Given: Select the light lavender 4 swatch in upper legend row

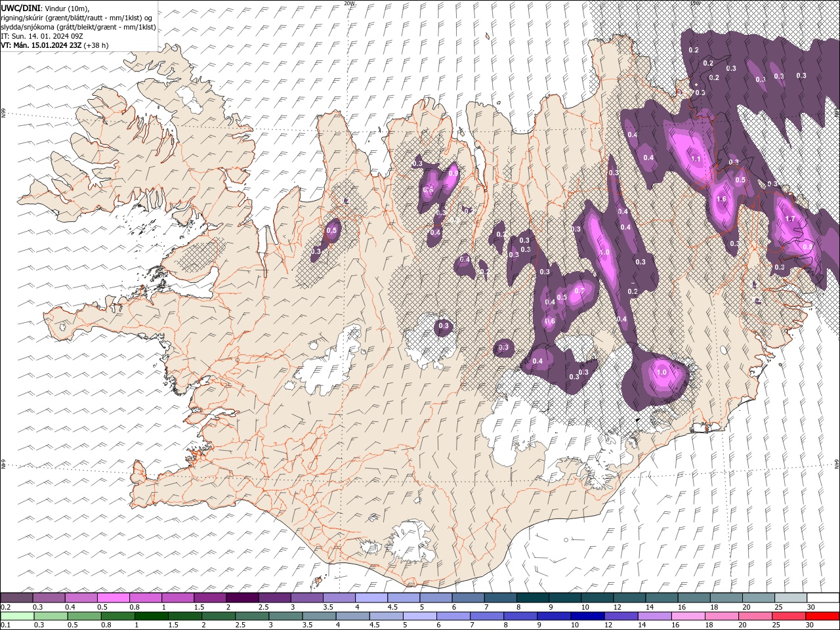Looking at the screenshot, I should (x=371, y=597).
